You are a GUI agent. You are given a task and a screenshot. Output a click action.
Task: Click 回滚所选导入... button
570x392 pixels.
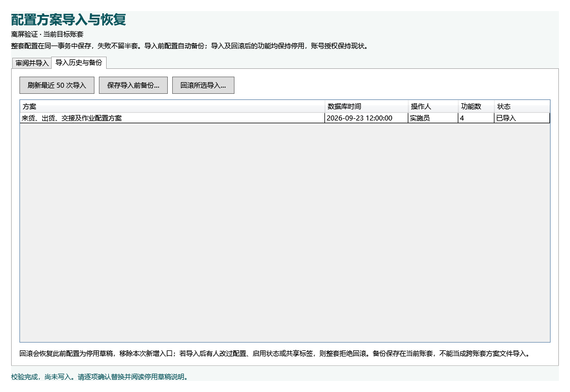[203, 86]
